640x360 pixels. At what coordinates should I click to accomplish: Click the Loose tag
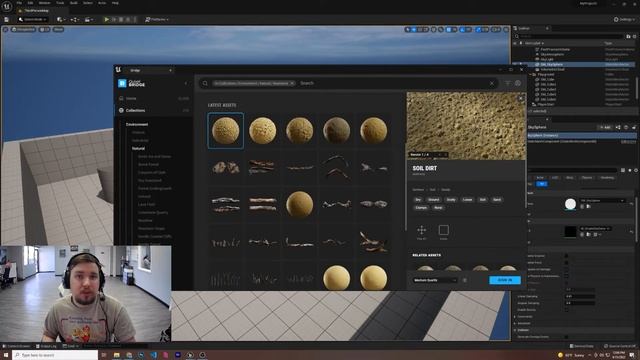tap(467, 200)
